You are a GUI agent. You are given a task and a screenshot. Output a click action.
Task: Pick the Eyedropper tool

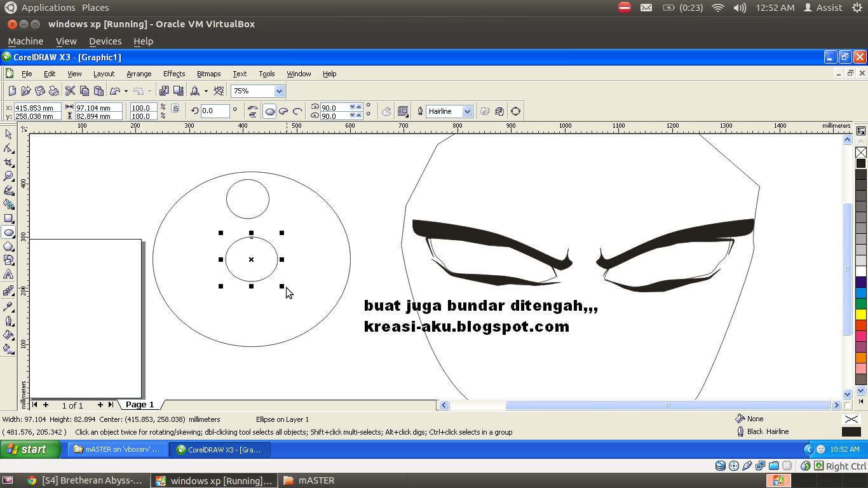(8, 306)
